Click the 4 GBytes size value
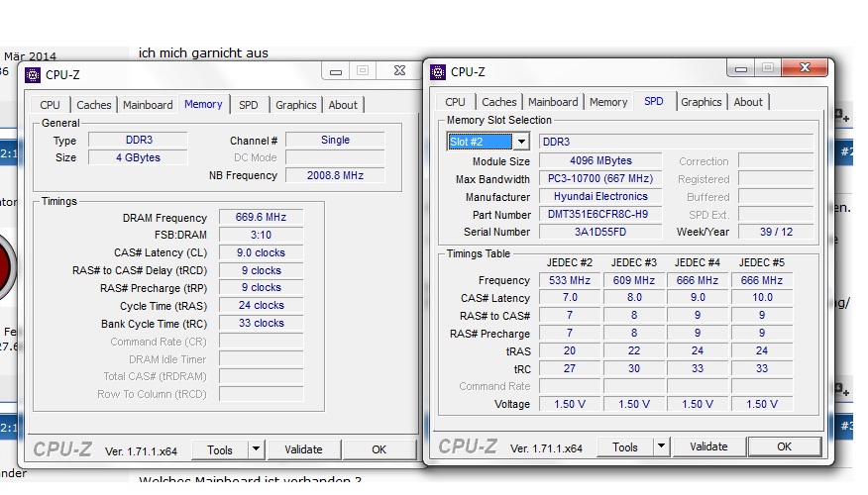This screenshot has width=868, height=495. tap(139, 157)
